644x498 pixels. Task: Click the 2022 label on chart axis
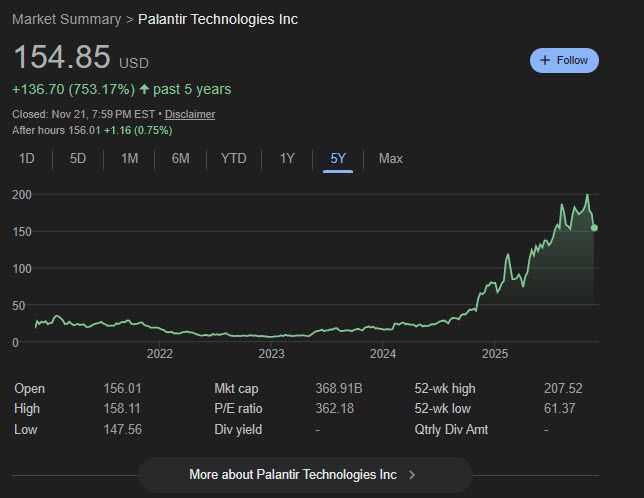(x=160, y=353)
